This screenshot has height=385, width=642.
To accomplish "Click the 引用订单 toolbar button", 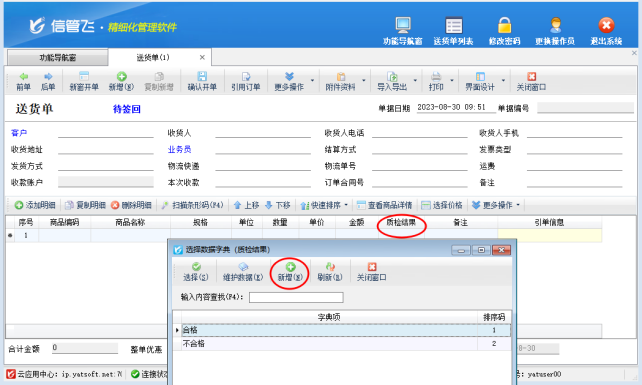I will pos(246,81).
